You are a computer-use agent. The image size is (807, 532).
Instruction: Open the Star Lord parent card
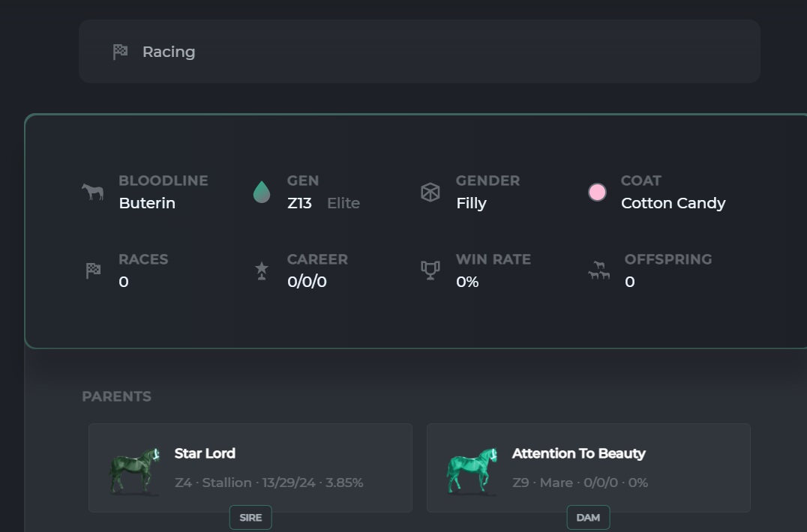(250, 468)
